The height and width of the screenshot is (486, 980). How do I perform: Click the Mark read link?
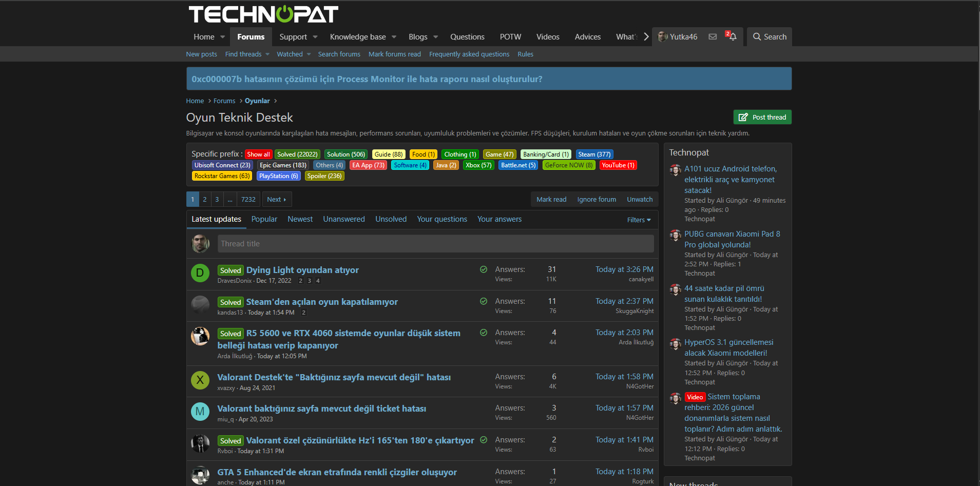point(551,199)
